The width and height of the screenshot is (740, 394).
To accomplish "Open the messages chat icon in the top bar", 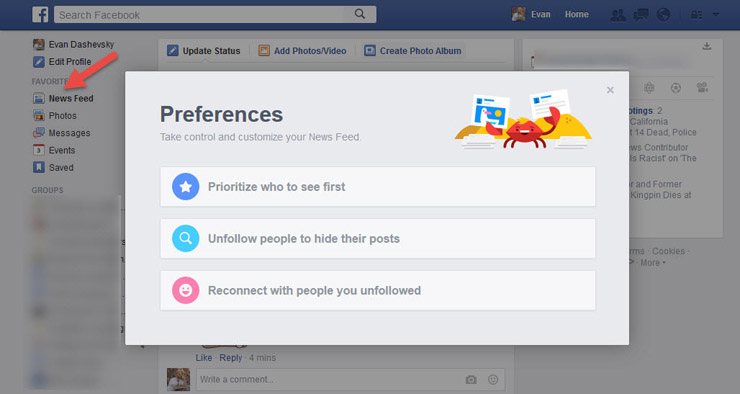I will pos(640,15).
